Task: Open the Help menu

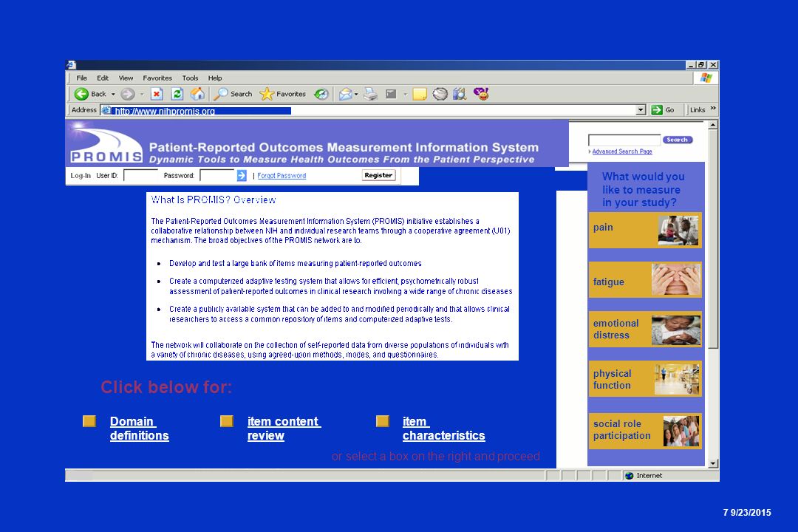Action: pos(215,78)
